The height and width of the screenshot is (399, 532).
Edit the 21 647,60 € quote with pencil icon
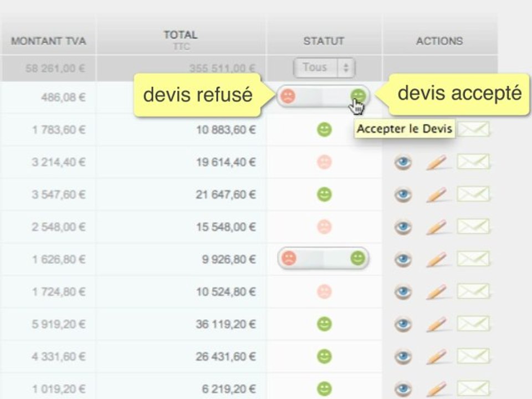pos(437,195)
